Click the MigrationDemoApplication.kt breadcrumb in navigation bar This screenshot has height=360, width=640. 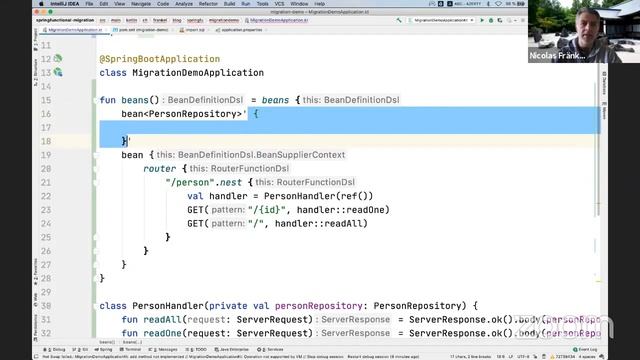point(276,20)
